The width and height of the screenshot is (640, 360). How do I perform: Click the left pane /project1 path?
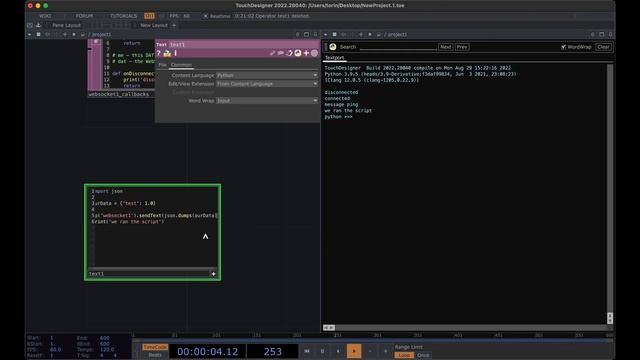pyautogui.click(x=100, y=35)
